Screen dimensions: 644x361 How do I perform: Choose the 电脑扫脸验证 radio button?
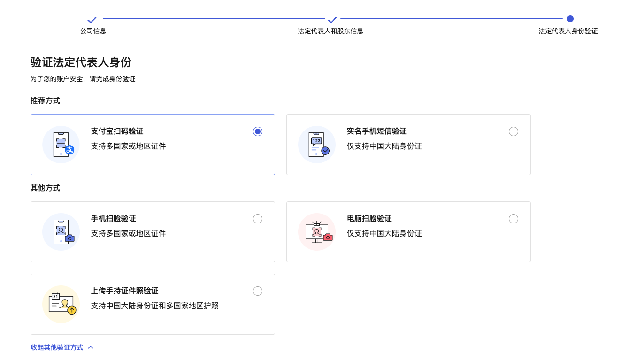[x=514, y=219]
